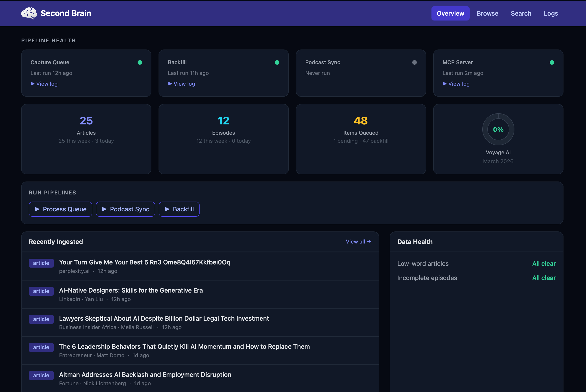This screenshot has height=392, width=586.
Task: Switch to the Browse tab
Action: pos(487,13)
